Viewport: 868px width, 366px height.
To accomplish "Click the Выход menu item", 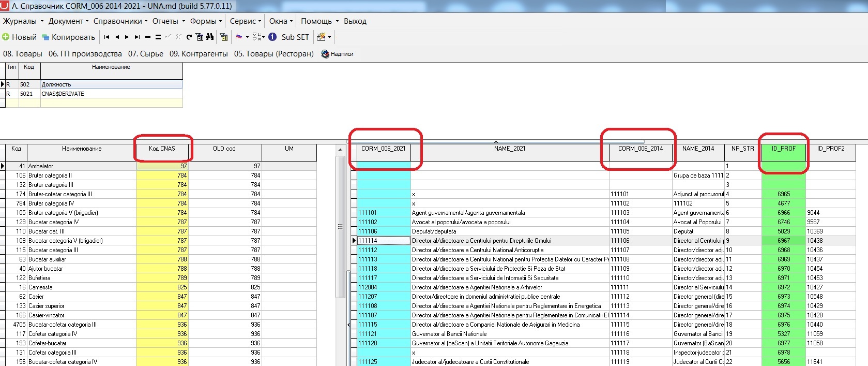I will (355, 21).
